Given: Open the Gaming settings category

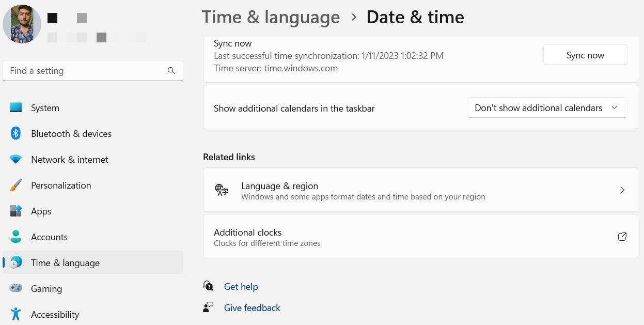Looking at the screenshot, I should point(46,289).
